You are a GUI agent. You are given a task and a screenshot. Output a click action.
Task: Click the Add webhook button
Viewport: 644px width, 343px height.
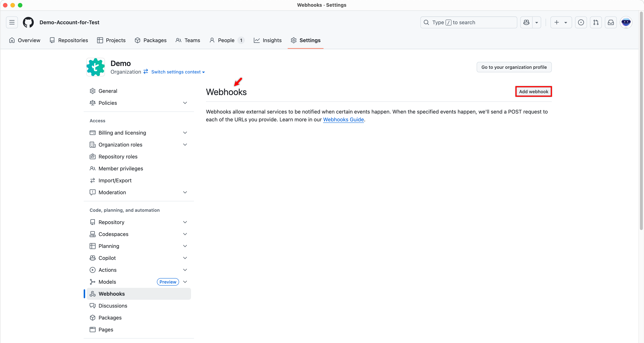pos(533,91)
